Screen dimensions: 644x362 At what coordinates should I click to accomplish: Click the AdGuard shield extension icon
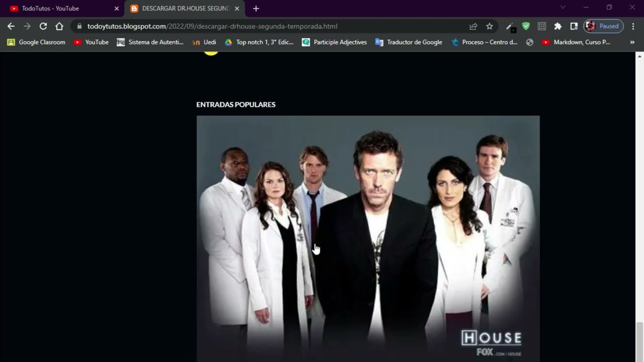click(526, 26)
